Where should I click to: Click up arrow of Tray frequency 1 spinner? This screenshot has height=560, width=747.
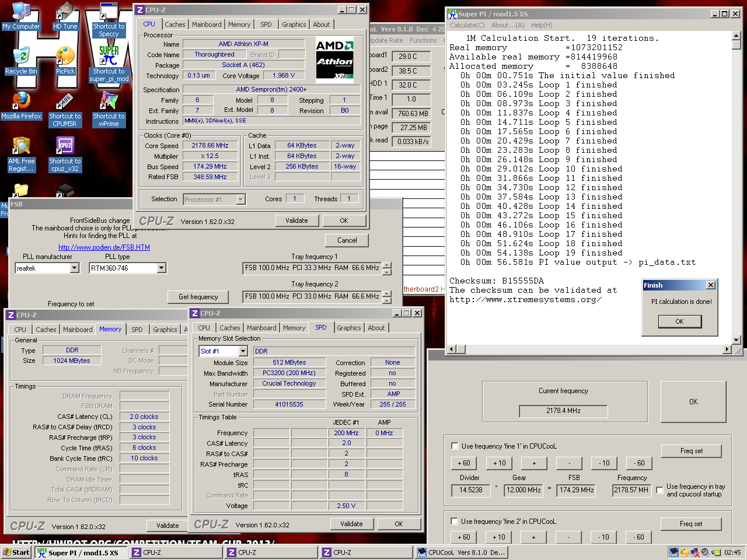[x=387, y=265]
